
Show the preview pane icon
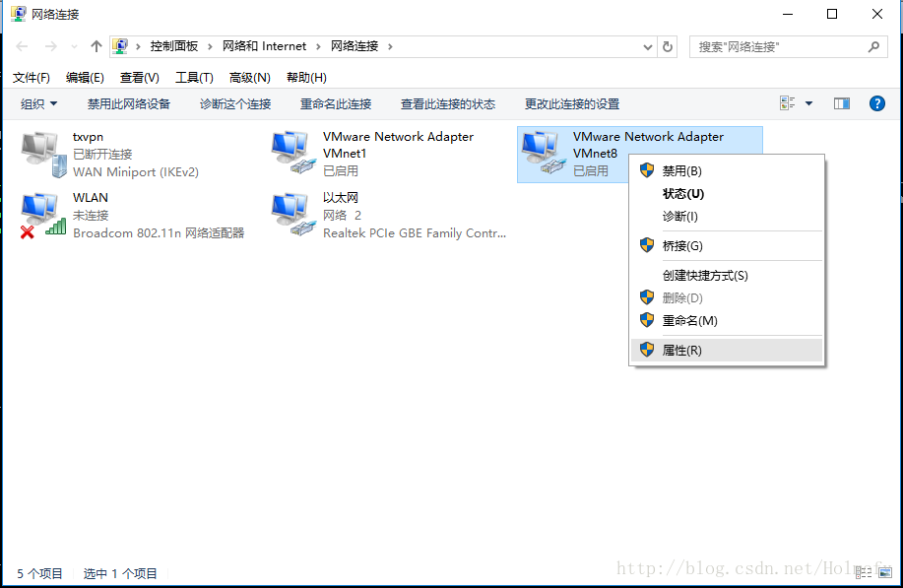(841, 103)
